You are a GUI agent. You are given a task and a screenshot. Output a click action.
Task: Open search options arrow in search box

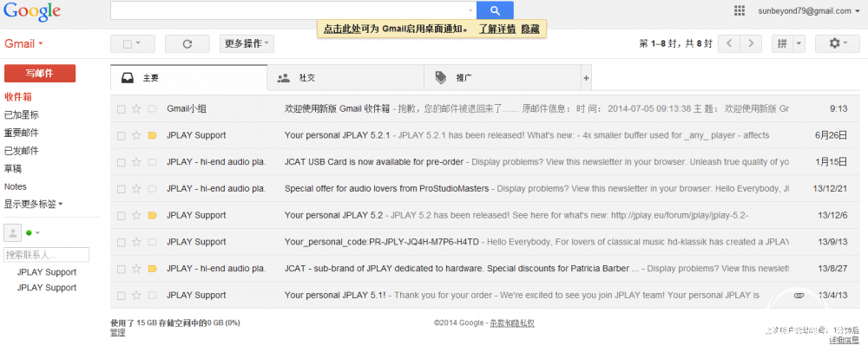tap(470, 10)
